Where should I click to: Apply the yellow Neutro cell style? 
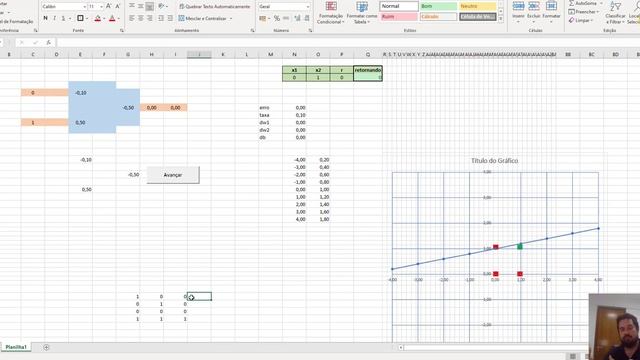click(x=478, y=6)
